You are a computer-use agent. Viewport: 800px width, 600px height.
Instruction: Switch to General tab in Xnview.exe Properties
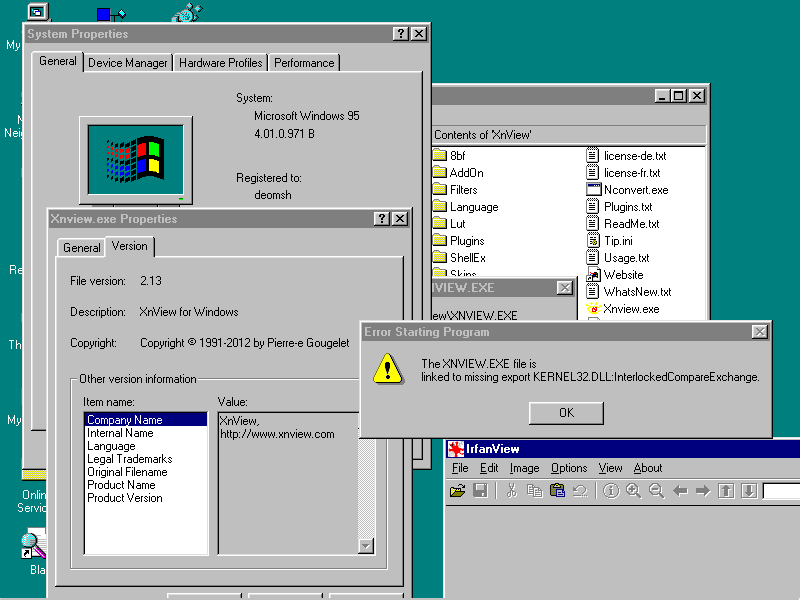click(x=82, y=248)
